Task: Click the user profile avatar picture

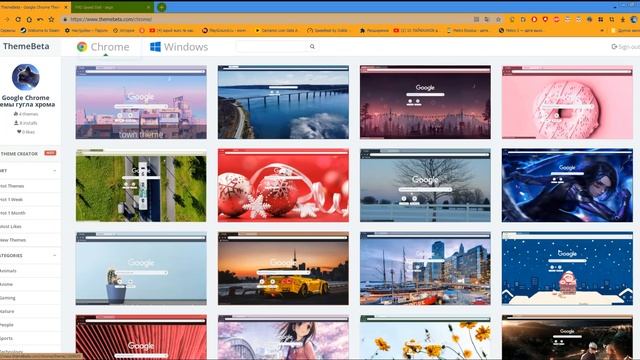Action: pos(25,77)
